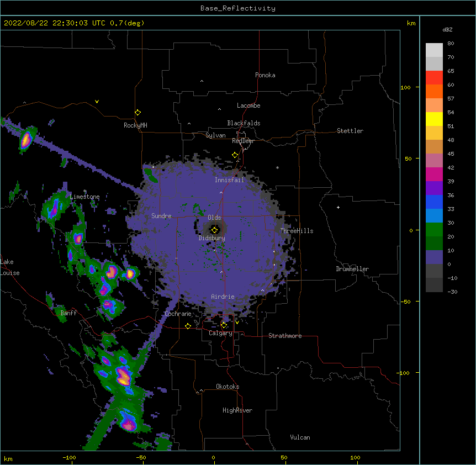Click the green 20-30 dBZ legend swatch
Screen dimensions: 476x465
point(434,230)
